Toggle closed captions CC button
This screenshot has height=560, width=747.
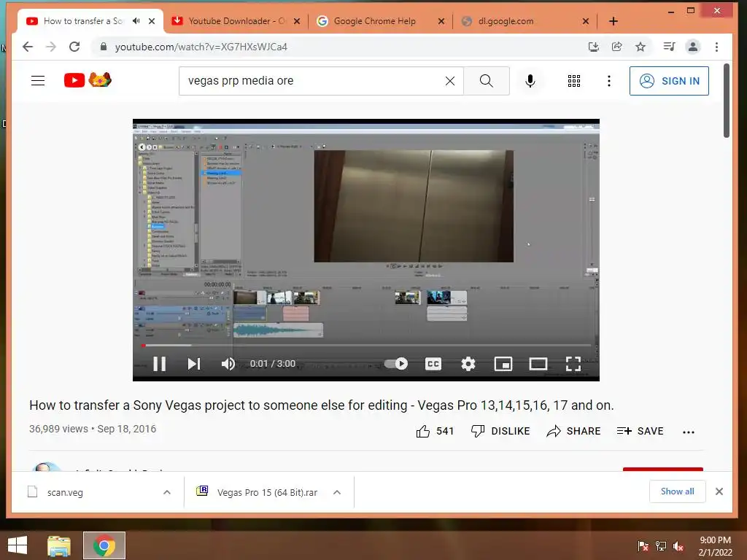coord(433,364)
